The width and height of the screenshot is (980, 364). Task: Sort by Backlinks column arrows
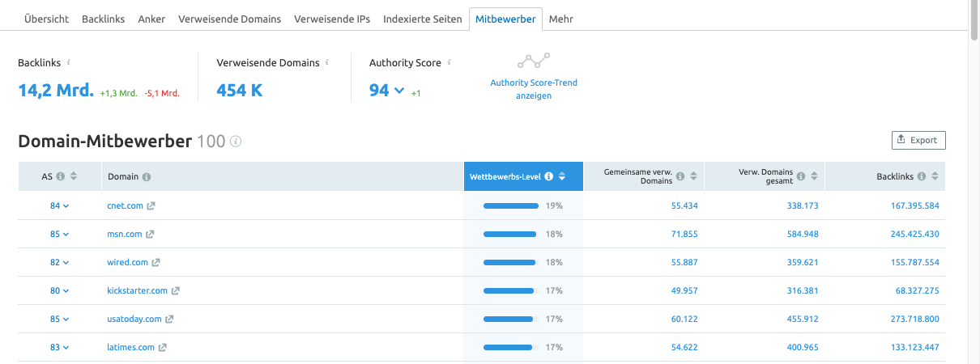point(935,176)
